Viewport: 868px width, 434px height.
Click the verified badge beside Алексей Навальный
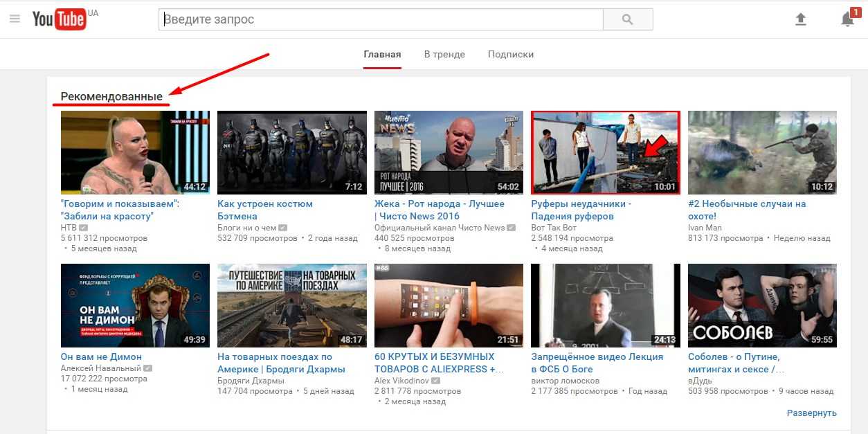[x=147, y=369]
